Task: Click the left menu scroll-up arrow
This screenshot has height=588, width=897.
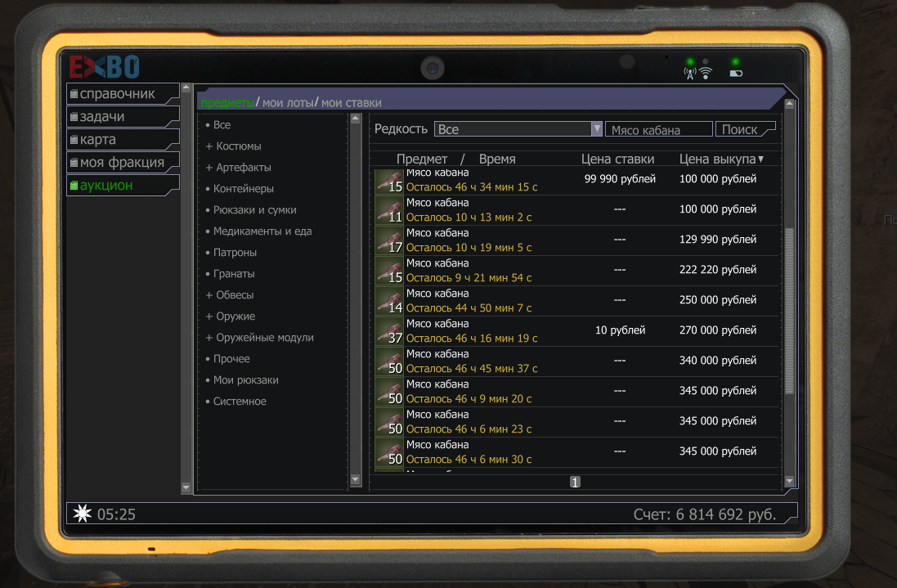Action: pyautogui.click(x=186, y=88)
